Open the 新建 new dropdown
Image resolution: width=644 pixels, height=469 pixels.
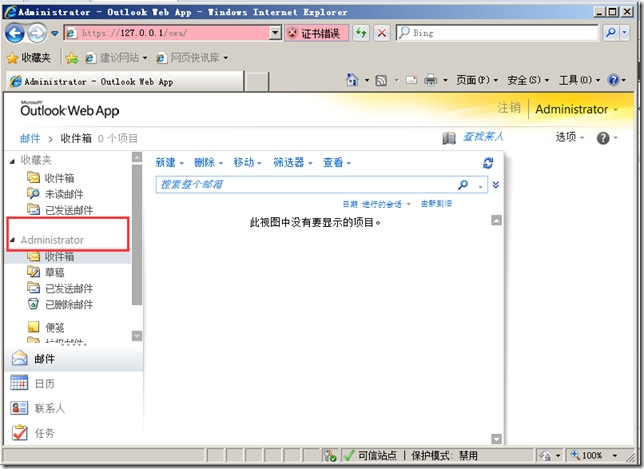(x=170, y=163)
